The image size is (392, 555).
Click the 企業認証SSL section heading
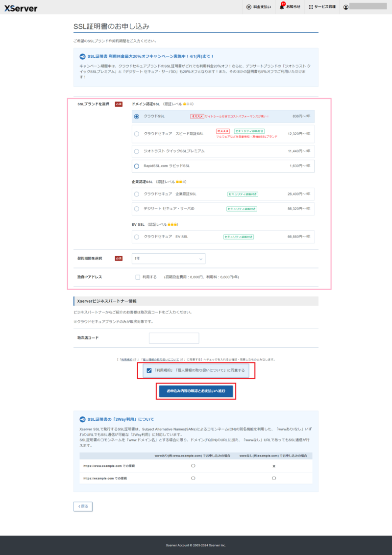click(143, 182)
